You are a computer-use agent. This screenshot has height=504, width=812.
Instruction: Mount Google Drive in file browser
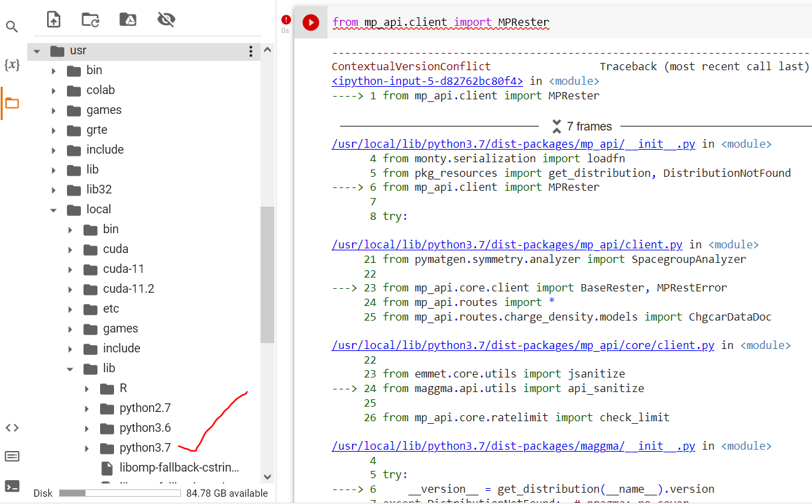pos(128,20)
